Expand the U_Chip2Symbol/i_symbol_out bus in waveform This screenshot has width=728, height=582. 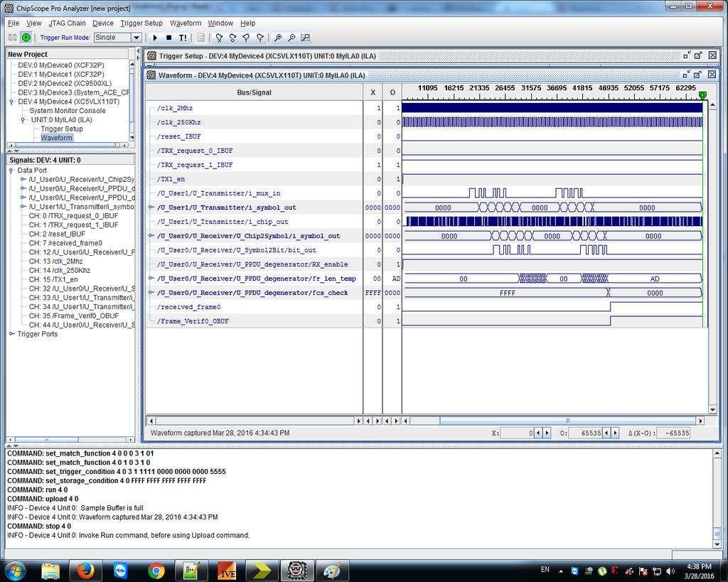tap(151, 235)
